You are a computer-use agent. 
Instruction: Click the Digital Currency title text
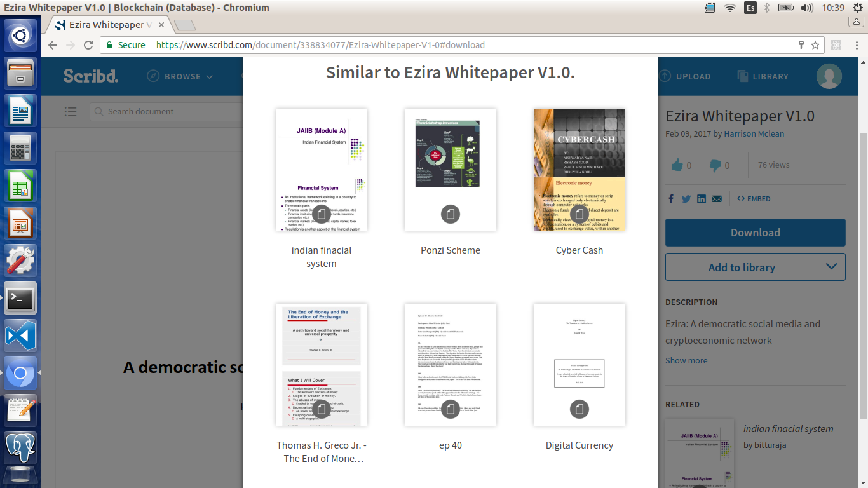580,445
